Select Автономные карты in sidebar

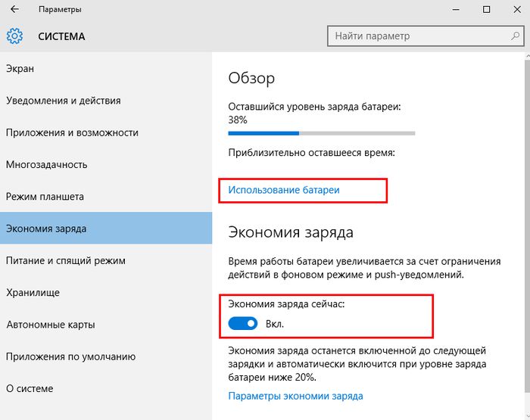(51, 325)
